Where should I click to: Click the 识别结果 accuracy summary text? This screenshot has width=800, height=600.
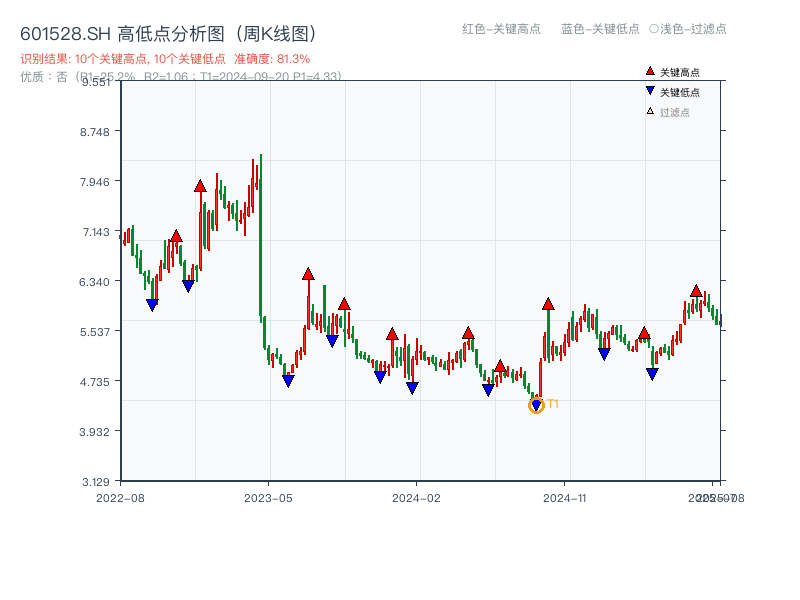(165, 59)
